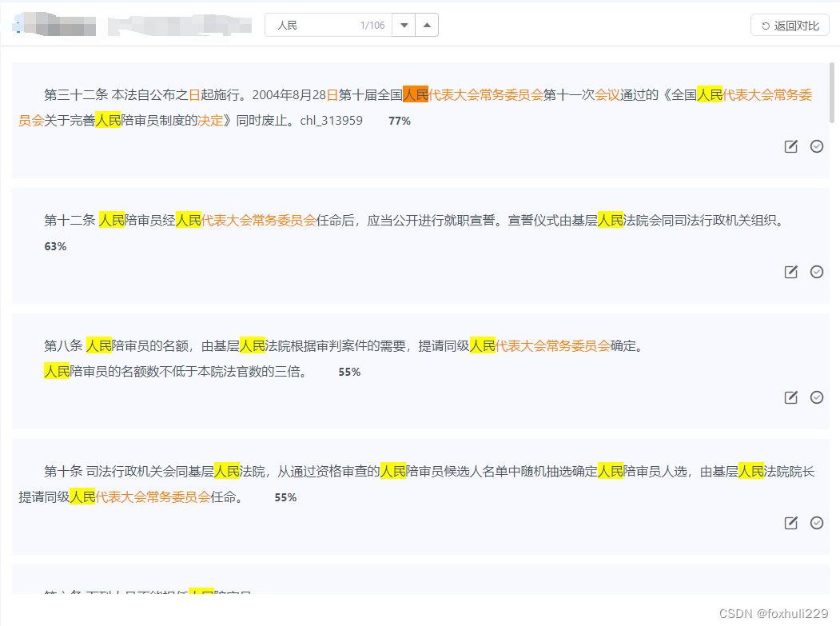Confirm the 第八条 card using its circle check

(x=817, y=397)
